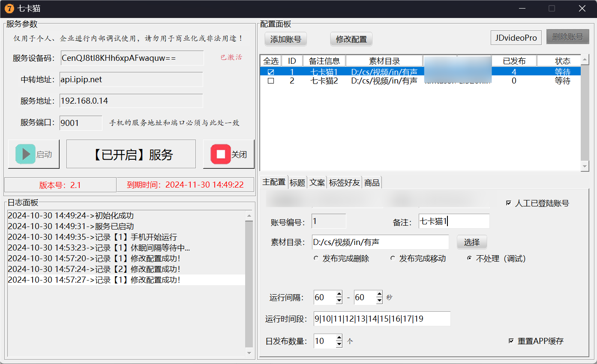597x364 pixels.
Task: Click the 版本号：2.1 label
Action: click(x=60, y=185)
